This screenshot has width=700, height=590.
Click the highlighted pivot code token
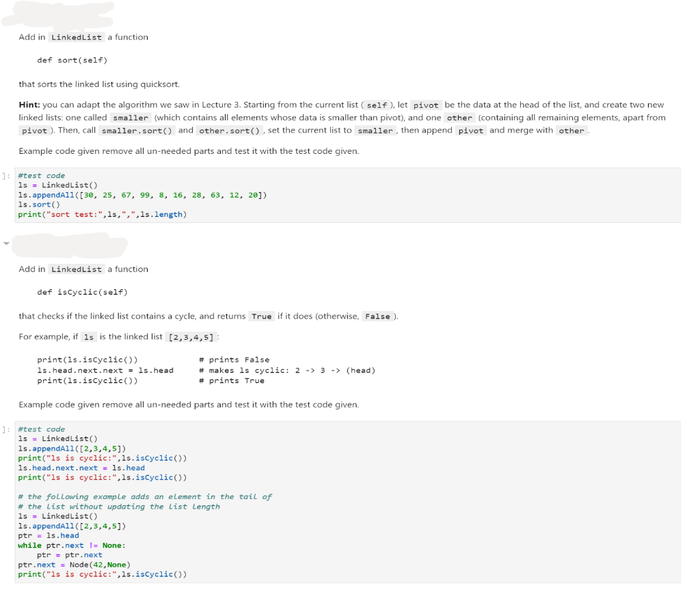(x=426, y=105)
